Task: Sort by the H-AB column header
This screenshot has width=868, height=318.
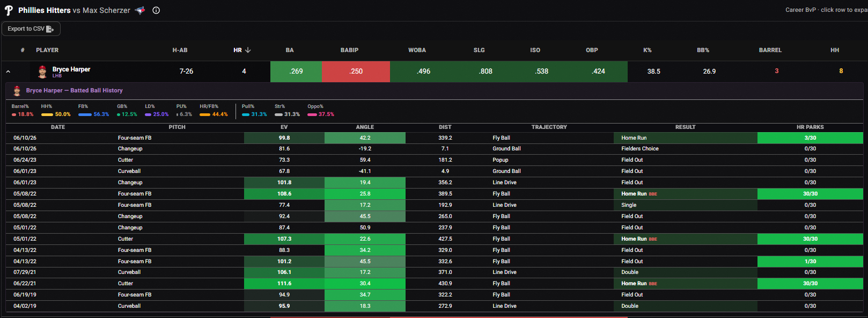Action: [180, 50]
